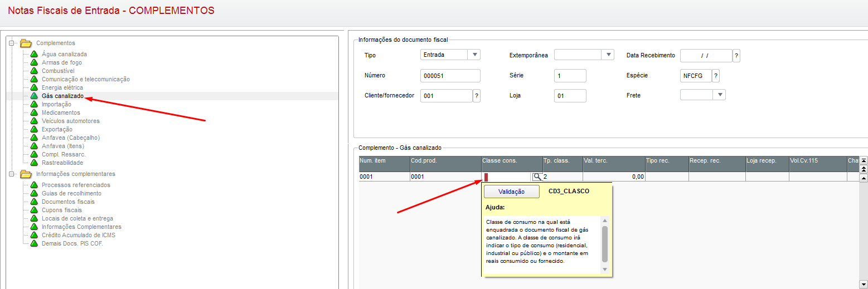868x289 pixels.
Task: Open Informações Complementares tree item
Action: [81, 227]
